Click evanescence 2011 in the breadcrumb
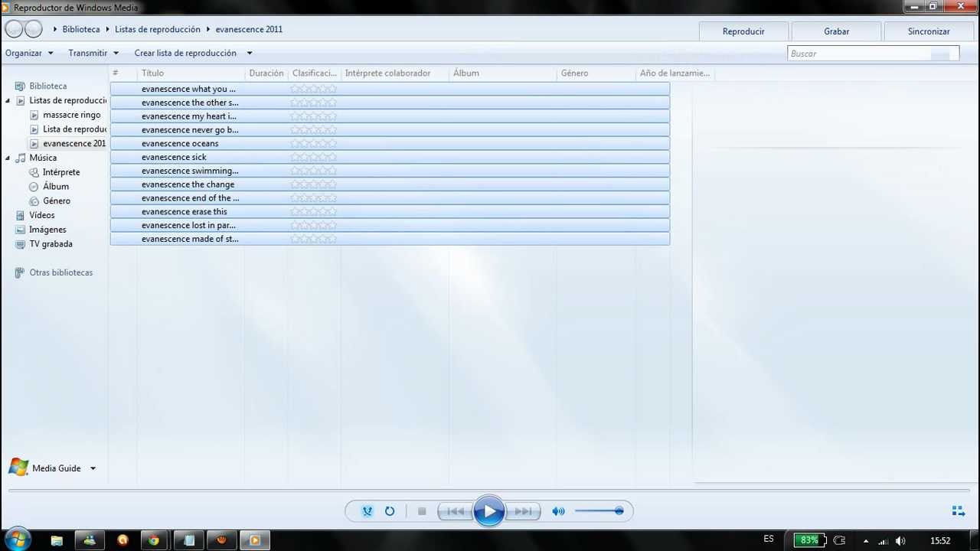The height and width of the screenshot is (551, 980). 249,29
